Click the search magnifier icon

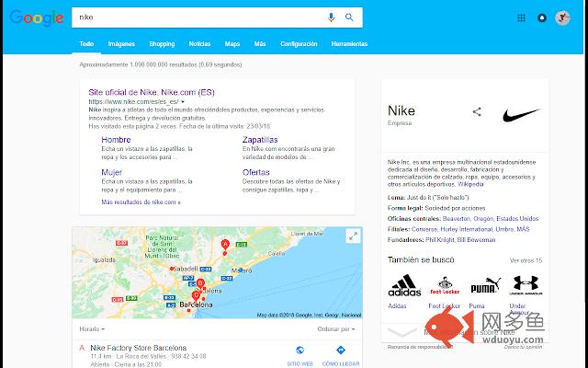(x=349, y=17)
